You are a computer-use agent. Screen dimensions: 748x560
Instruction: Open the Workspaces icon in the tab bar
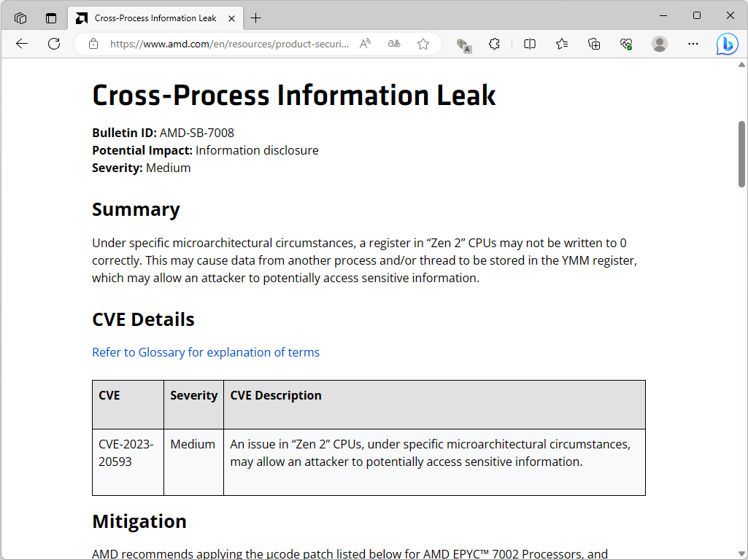[20, 18]
